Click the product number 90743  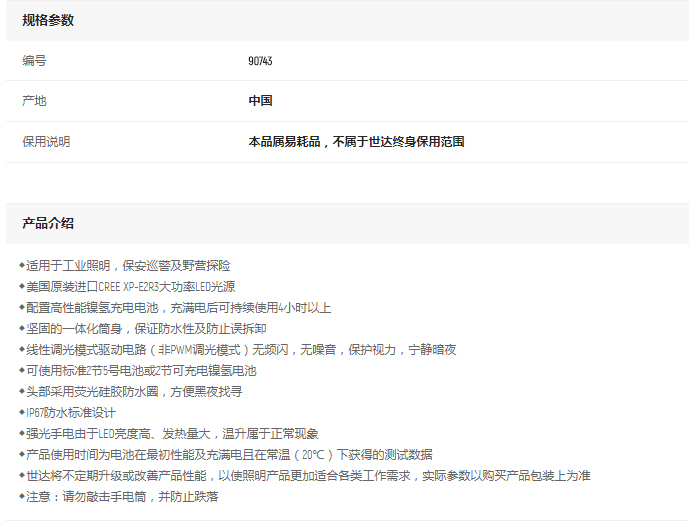[260, 61]
